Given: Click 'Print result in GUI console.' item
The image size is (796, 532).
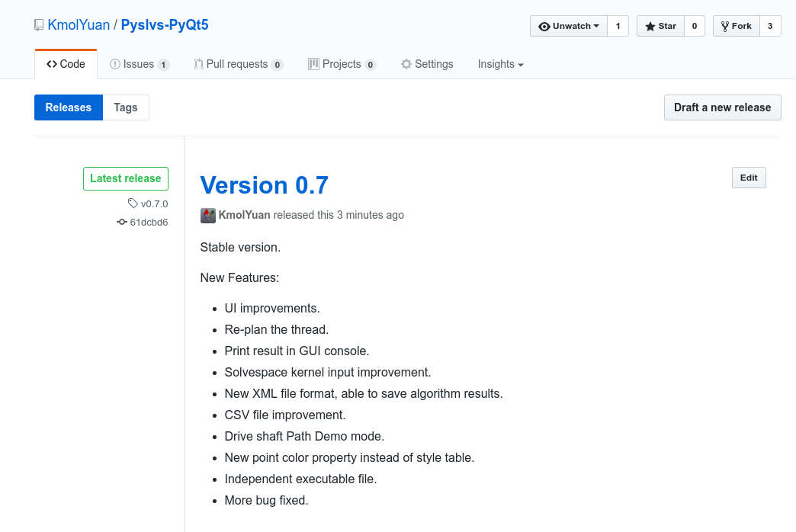Looking at the screenshot, I should [x=297, y=351].
